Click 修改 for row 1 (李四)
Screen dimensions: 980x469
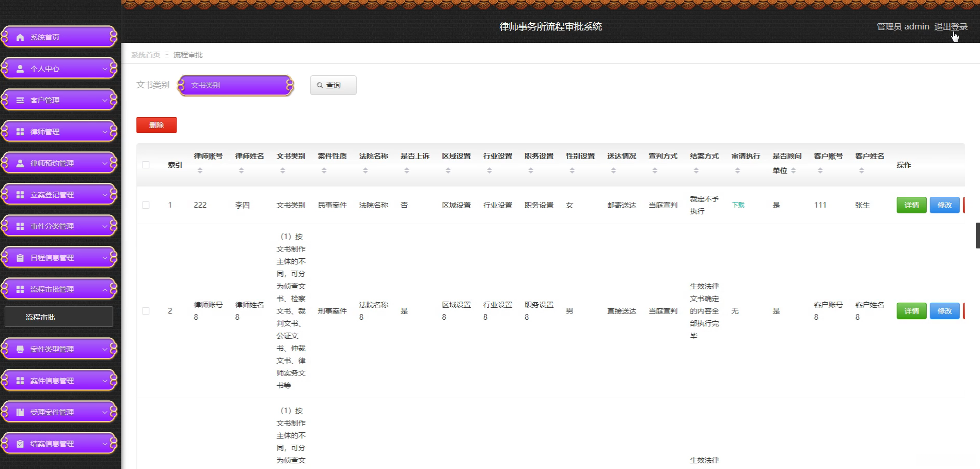point(944,205)
